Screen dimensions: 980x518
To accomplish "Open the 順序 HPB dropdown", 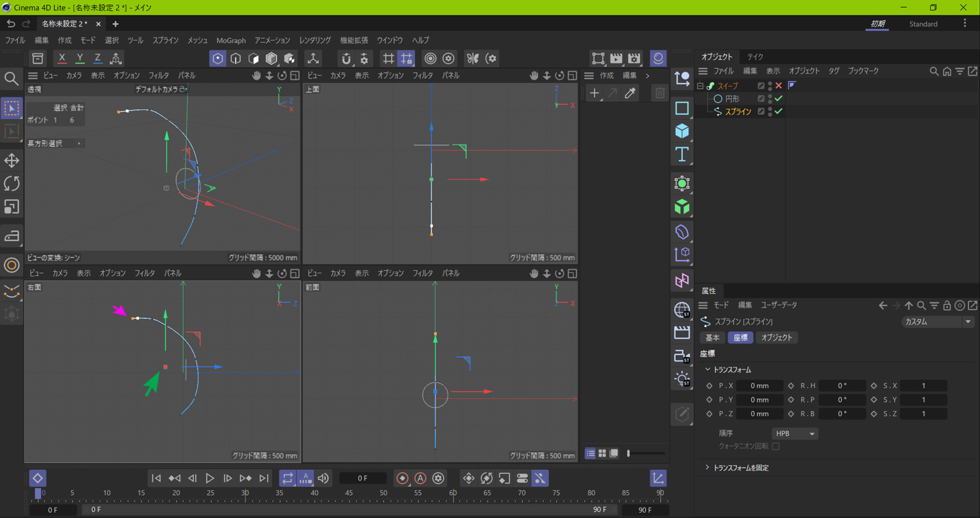I will pos(794,434).
